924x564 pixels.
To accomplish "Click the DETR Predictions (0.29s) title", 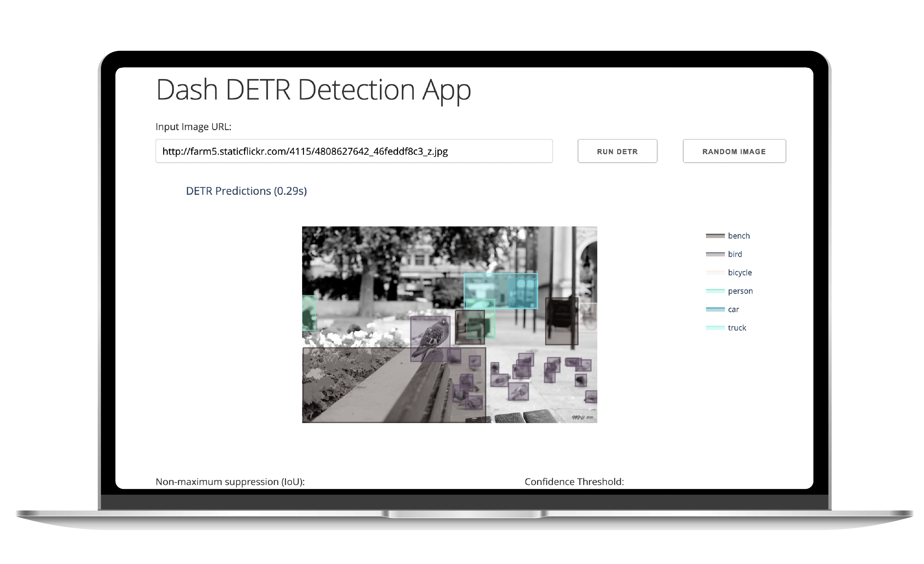I will [246, 191].
